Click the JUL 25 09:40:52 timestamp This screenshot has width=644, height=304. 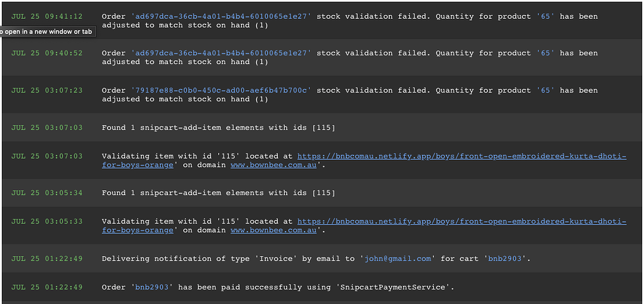tap(47, 53)
